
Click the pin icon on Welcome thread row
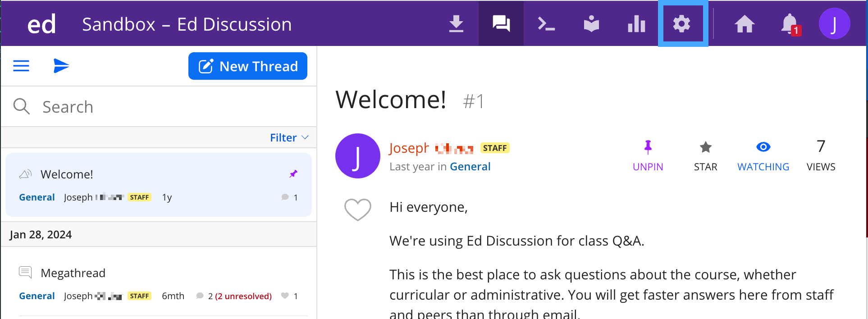point(293,174)
